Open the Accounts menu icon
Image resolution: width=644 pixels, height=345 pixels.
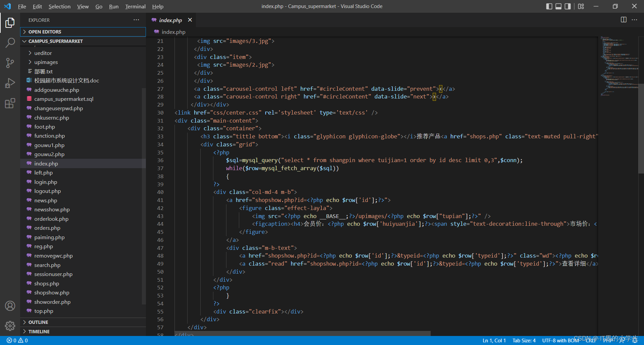pos(10,306)
